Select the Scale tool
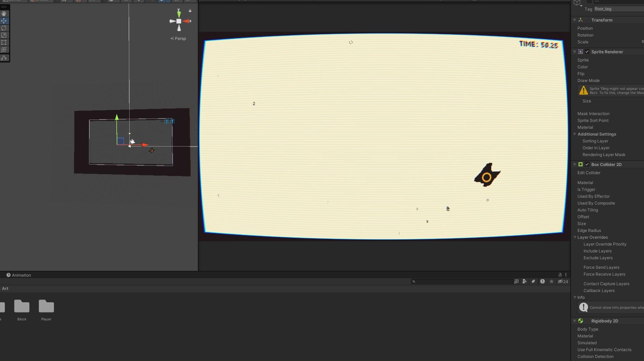The height and width of the screenshot is (361, 644). click(x=4, y=35)
